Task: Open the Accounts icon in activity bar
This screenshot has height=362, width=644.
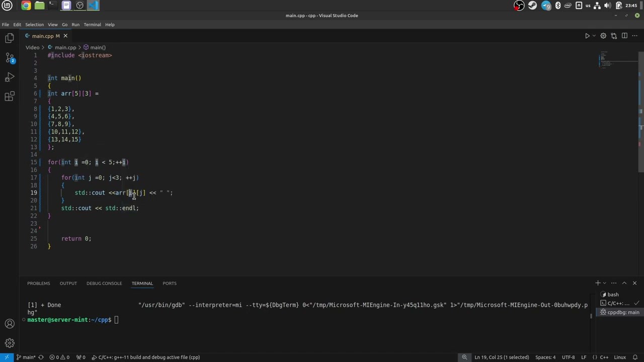Action: (x=10, y=324)
